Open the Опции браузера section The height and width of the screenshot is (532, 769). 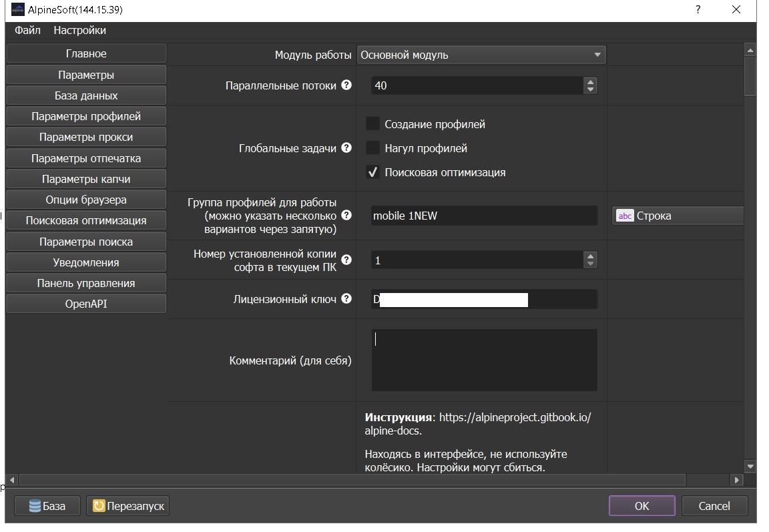[x=86, y=200]
